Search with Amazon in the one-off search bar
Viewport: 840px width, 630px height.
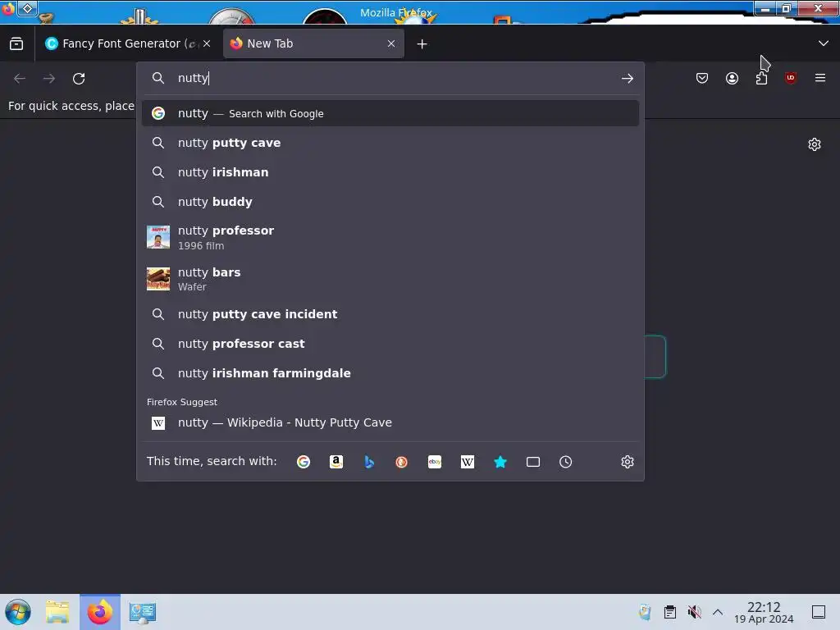336,462
